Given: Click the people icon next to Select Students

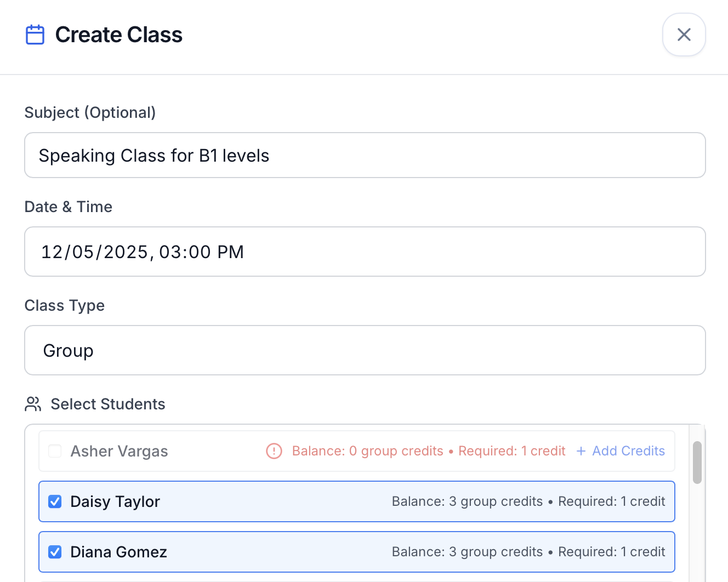Looking at the screenshot, I should [32, 404].
